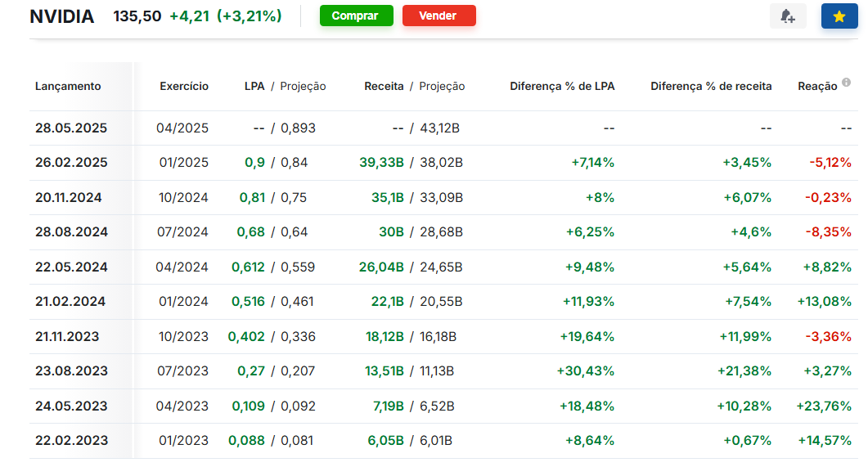Viewport: 868px width, 476px height.
Task: Click the Reação info icon
Action: [x=847, y=83]
